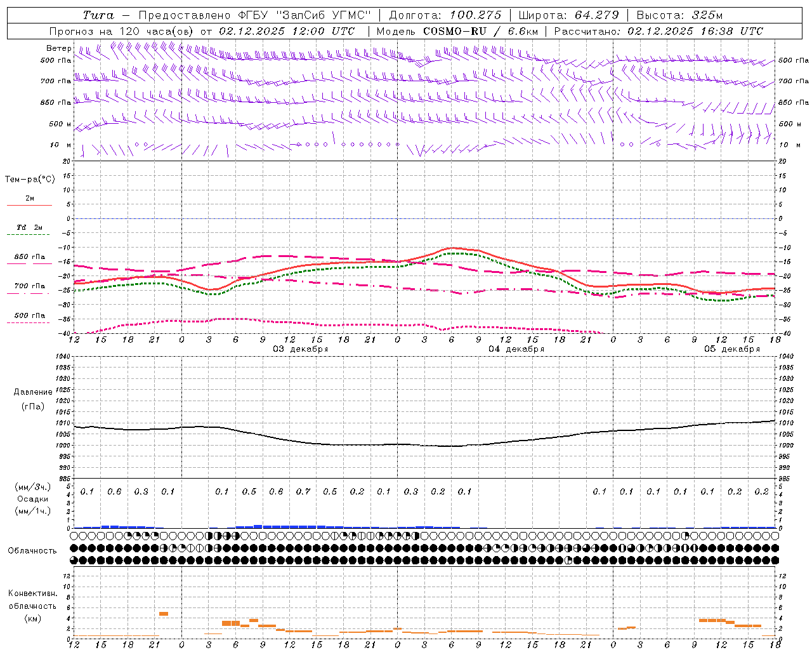
Task: Click the '04 декабря' date label
Action: click(516, 349)
